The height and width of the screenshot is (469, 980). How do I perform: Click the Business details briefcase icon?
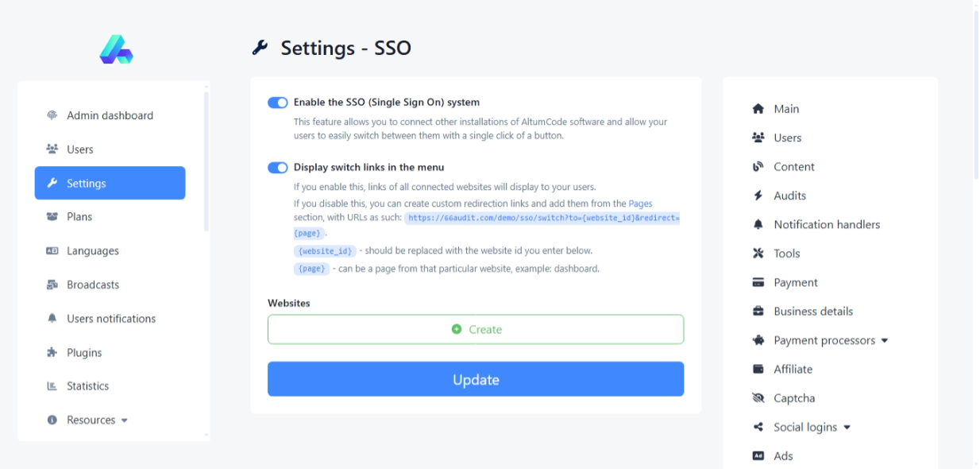point(758,312)
